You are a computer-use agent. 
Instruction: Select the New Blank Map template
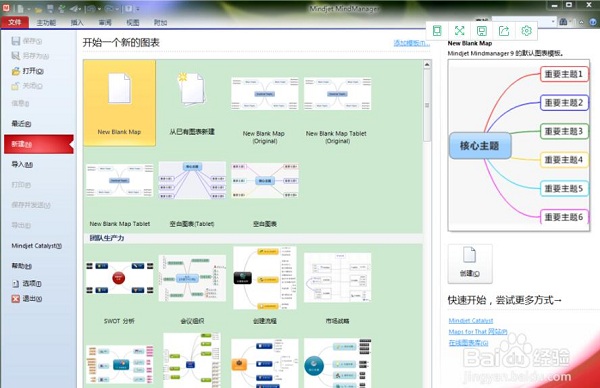(119, 103)
